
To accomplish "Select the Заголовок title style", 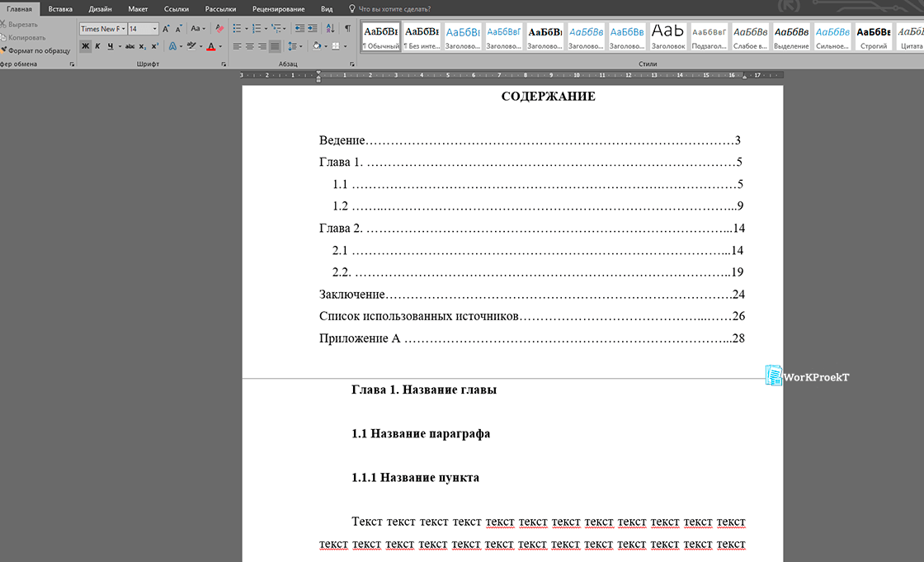I will click(667, 35).
